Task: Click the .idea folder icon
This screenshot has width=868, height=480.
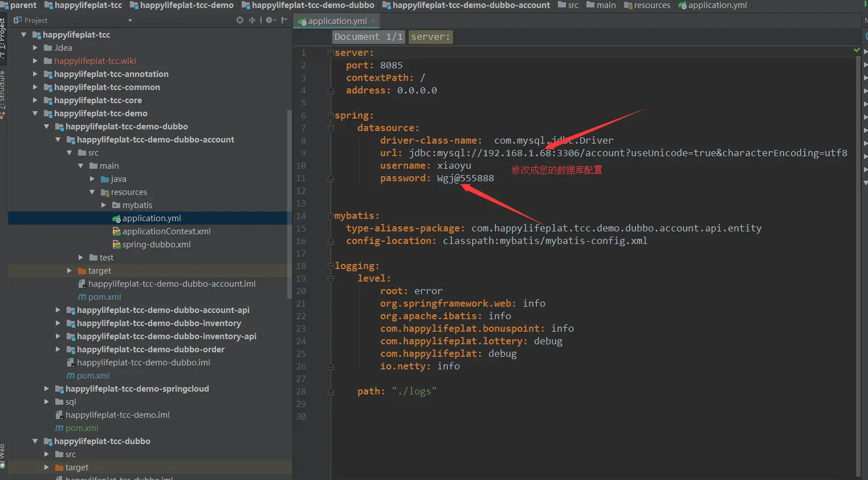Action: [x=48, y=48]
